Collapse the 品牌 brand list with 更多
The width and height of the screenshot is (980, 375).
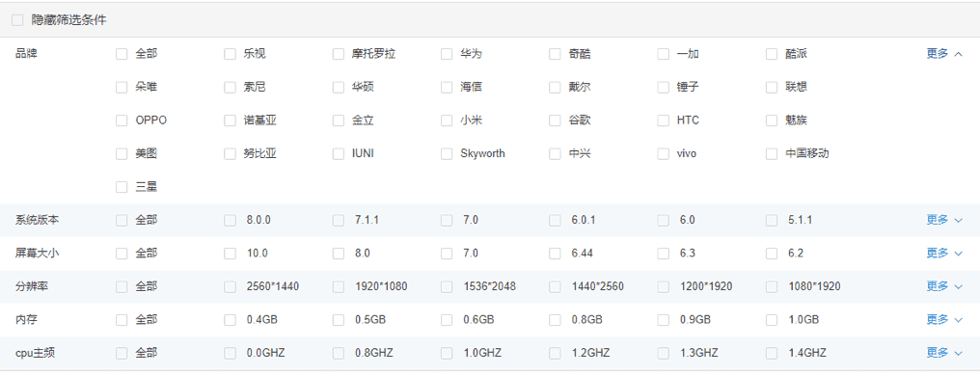click(x=943, y=54)
